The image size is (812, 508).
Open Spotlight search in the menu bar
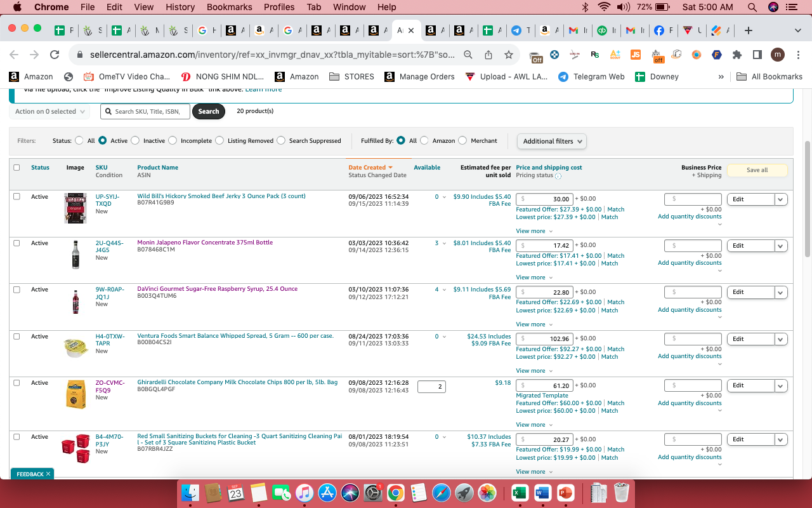click(x=752, y=7)
